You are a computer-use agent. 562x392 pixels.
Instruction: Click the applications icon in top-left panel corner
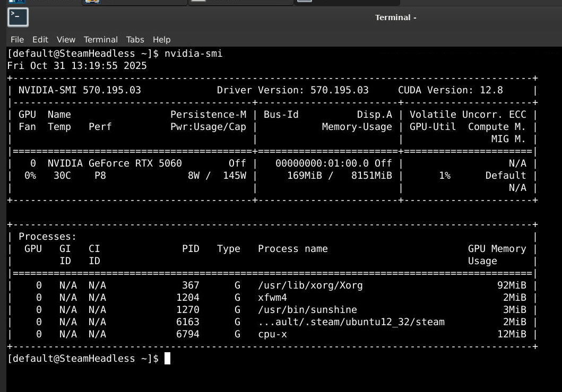coord(16,2)
